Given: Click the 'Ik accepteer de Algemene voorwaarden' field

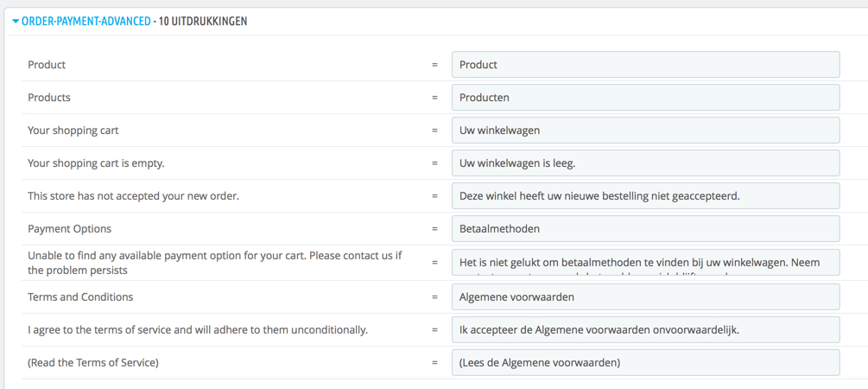Looking at the screenshot, I should tap(645, 330).
